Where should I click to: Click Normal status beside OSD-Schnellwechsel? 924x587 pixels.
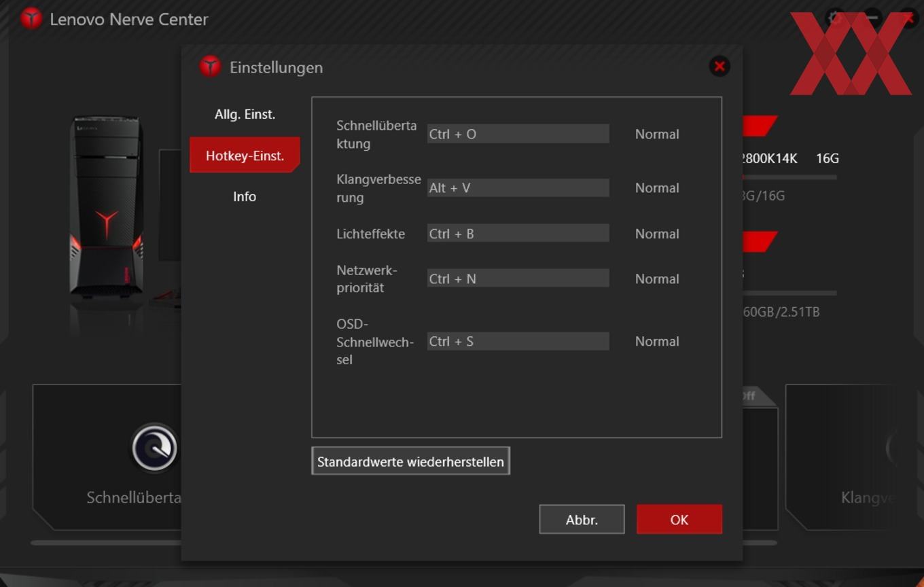pos(657,341)
